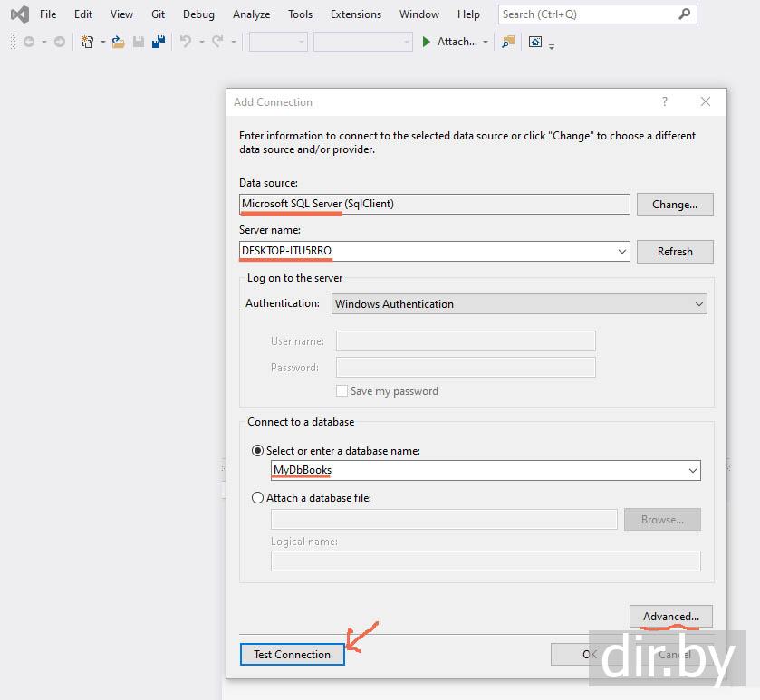The height and width of the screenshot is (700, 760).
Task: Expand the Server name dropdown
Action: [621, 252]
